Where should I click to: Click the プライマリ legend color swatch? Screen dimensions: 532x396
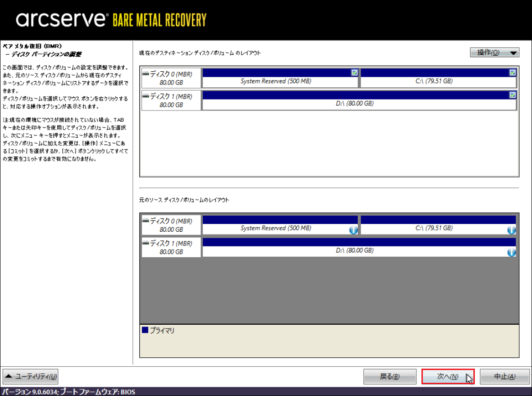145,330
